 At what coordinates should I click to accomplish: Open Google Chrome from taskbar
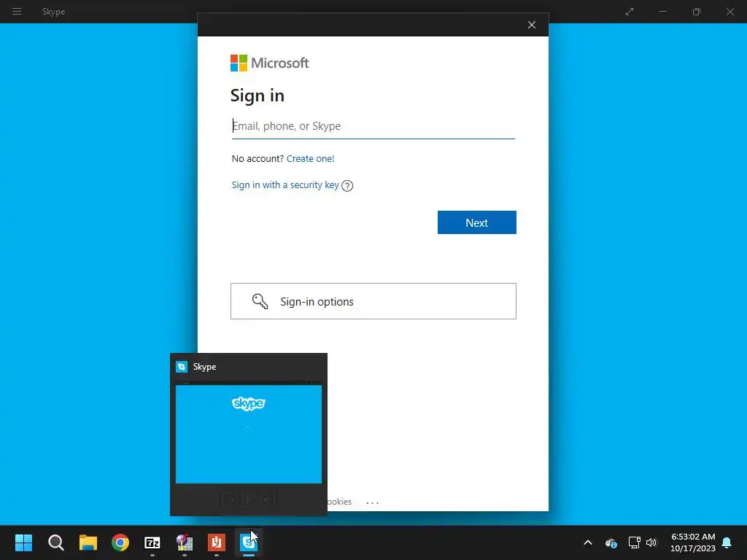tap(120, 542)
